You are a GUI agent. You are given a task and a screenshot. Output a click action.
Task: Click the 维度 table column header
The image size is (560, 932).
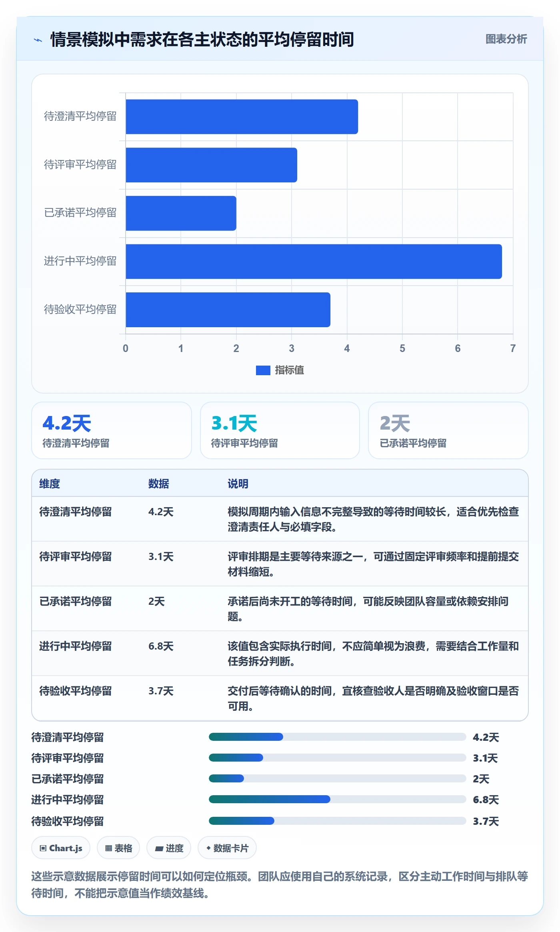point(50,484)
